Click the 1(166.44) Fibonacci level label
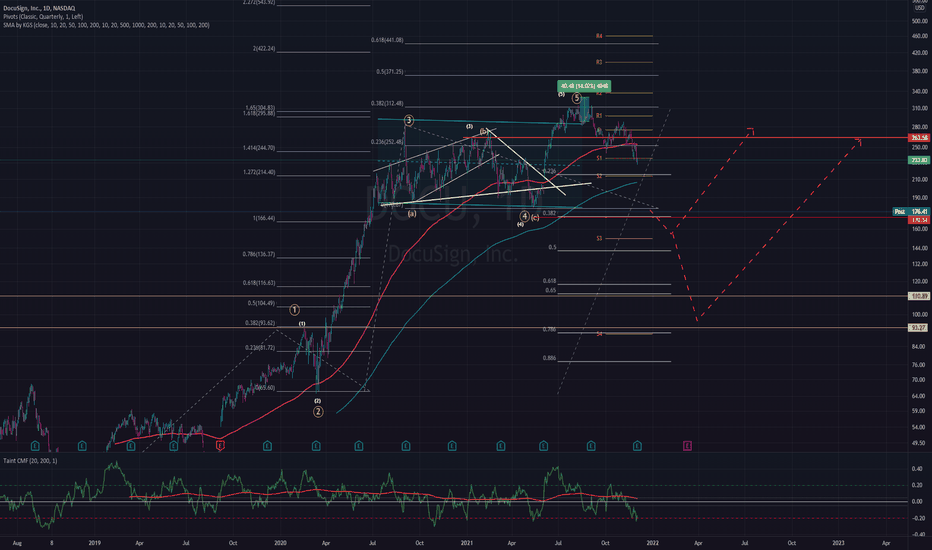This screenshot has height=550, width=932. [x=264, y=218]
